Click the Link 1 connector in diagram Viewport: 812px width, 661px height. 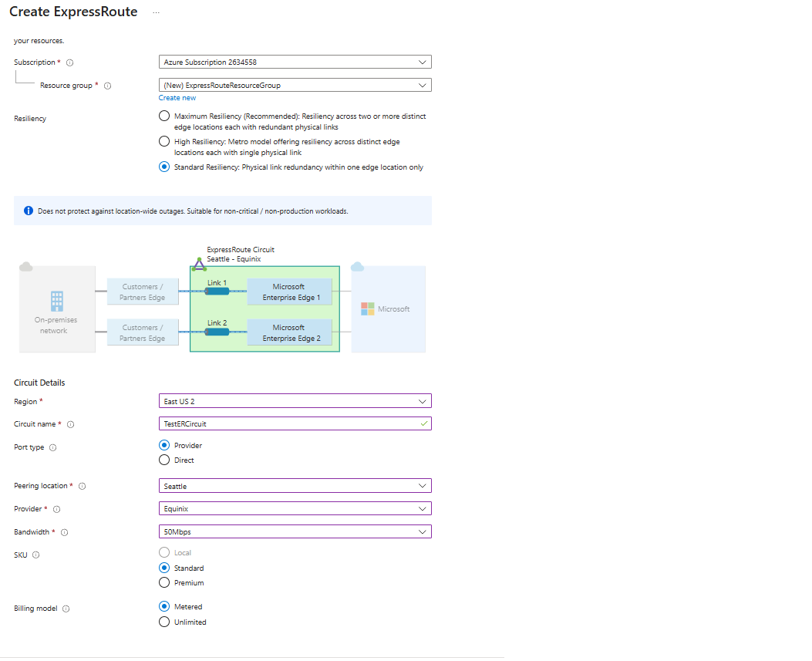[x=217, y=291]
